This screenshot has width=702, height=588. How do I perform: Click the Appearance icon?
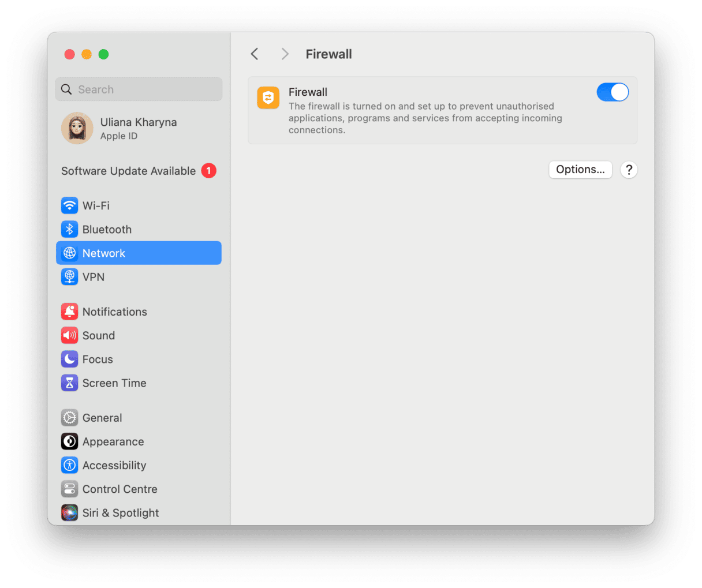pos(69,441)
